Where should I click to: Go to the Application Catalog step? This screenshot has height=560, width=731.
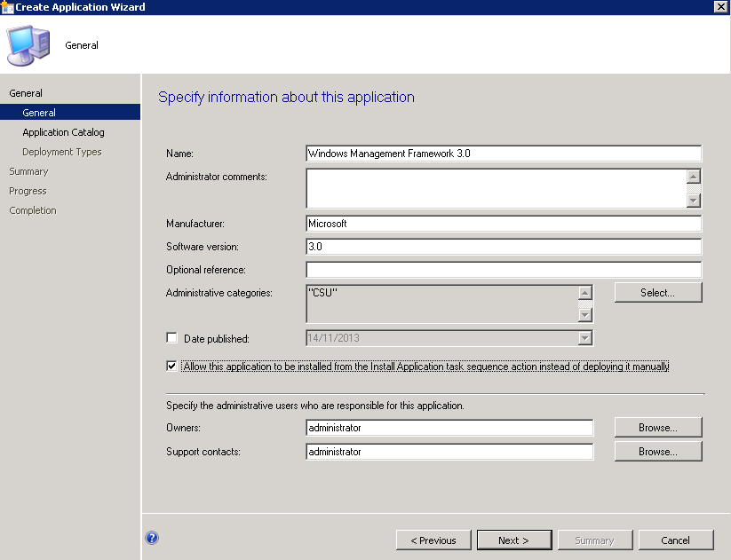tap(63, 132)
